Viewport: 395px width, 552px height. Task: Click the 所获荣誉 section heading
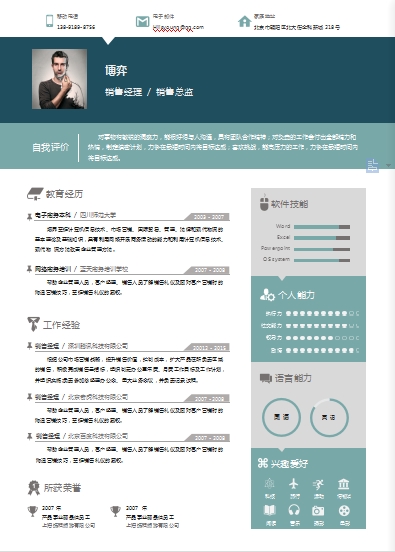(x=62, y=488)
